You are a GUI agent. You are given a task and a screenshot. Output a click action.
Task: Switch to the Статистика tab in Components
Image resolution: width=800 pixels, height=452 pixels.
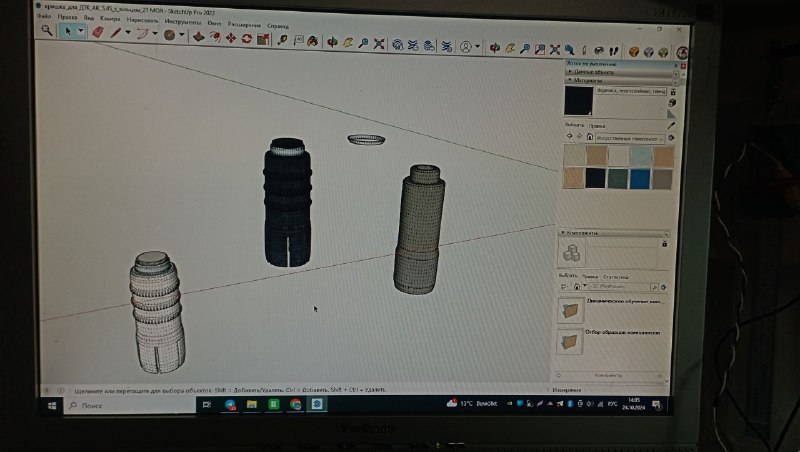[x=615, y=277]
